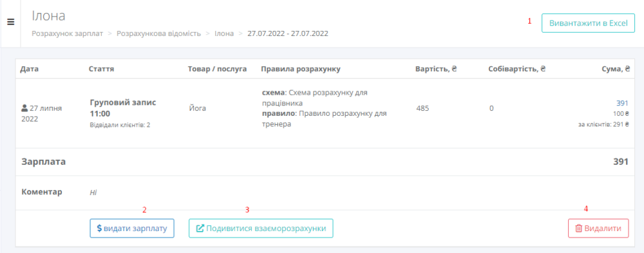Click the date range 27.07.2022 - 27.07.2022
Viewport: 644px width, 253px height.
(287, 33)
